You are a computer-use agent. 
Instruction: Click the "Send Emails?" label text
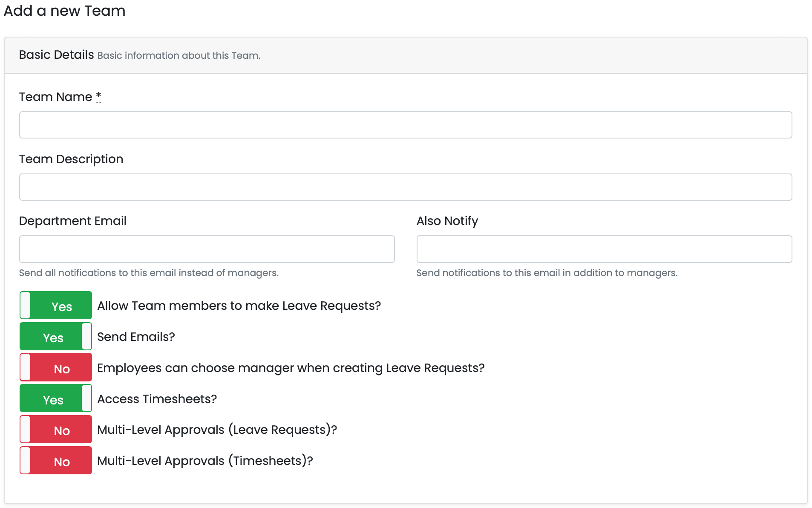tap(136, 337)
